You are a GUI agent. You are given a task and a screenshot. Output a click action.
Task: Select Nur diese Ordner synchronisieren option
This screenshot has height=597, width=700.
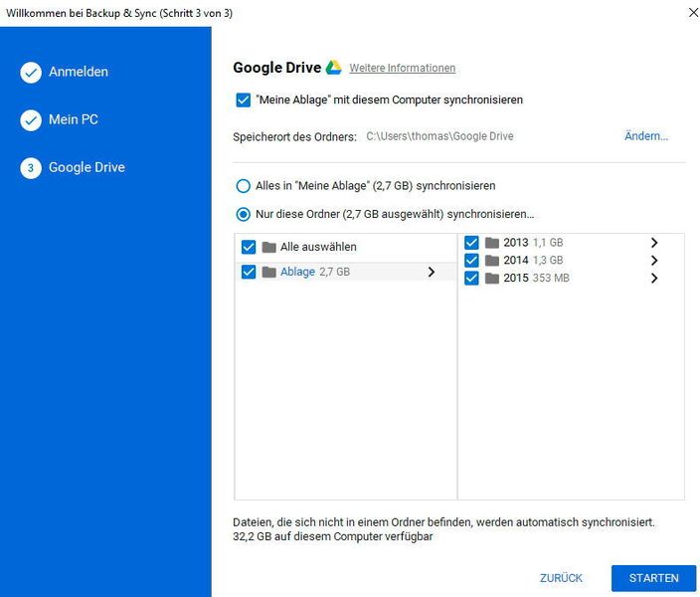point(243,214)
